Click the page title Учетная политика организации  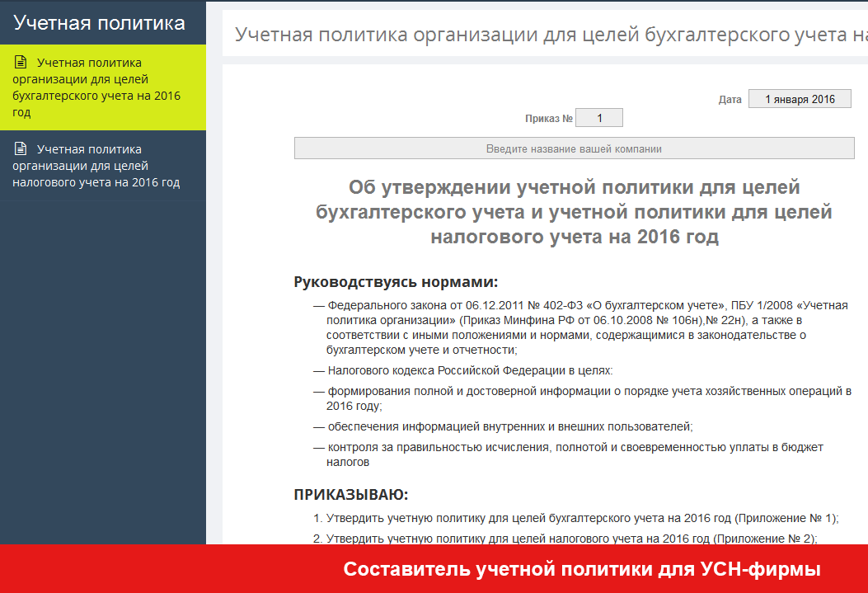[551, 35]
